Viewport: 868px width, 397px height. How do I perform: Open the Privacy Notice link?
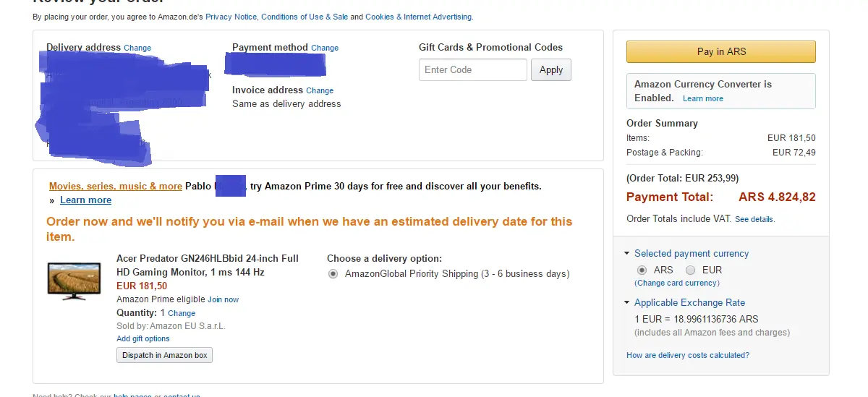click(x=231, y=17)
